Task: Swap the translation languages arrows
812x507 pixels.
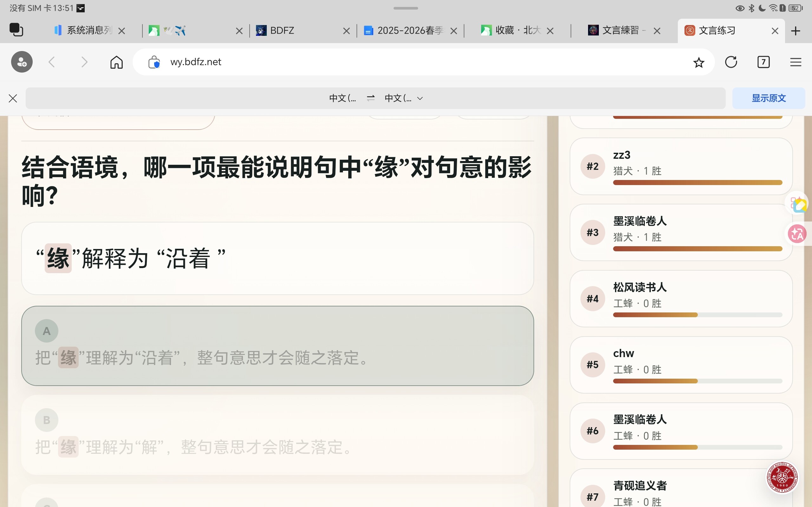Action: coord(370,98)
